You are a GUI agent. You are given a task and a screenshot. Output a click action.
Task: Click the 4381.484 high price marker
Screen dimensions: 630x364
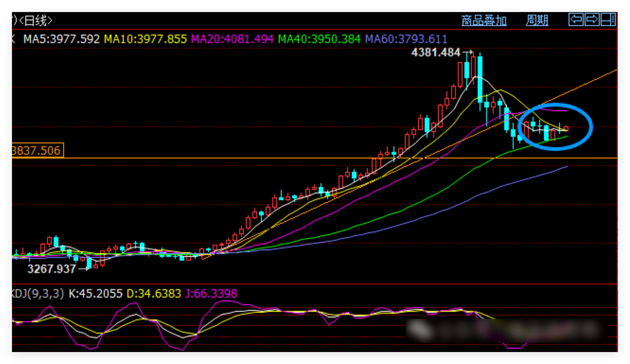pyautogui.click(x=436, y=52)
